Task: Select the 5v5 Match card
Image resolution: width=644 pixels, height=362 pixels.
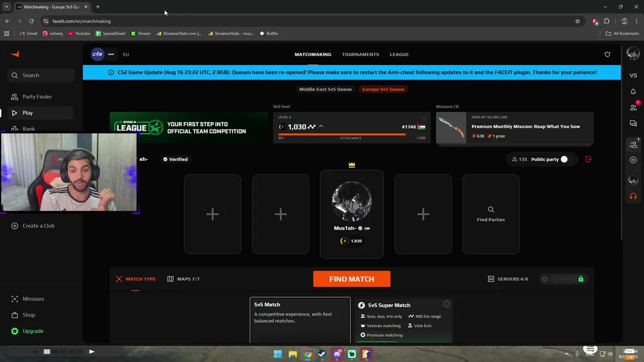Action: click(x=300, y=320)
